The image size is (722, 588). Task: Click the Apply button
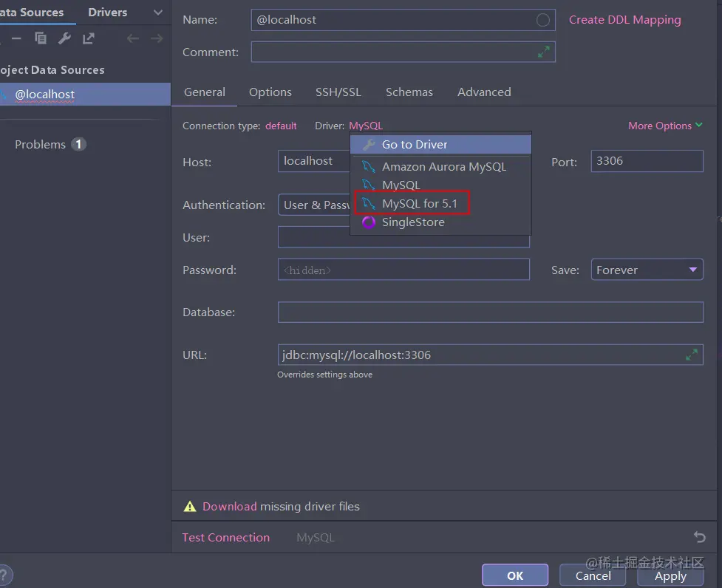point(670,575)
